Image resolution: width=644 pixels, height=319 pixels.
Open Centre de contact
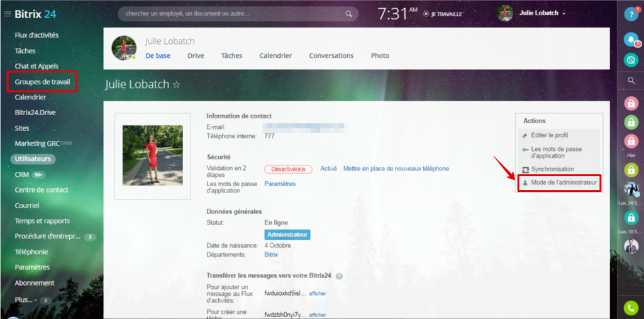(x=42, y=190)
